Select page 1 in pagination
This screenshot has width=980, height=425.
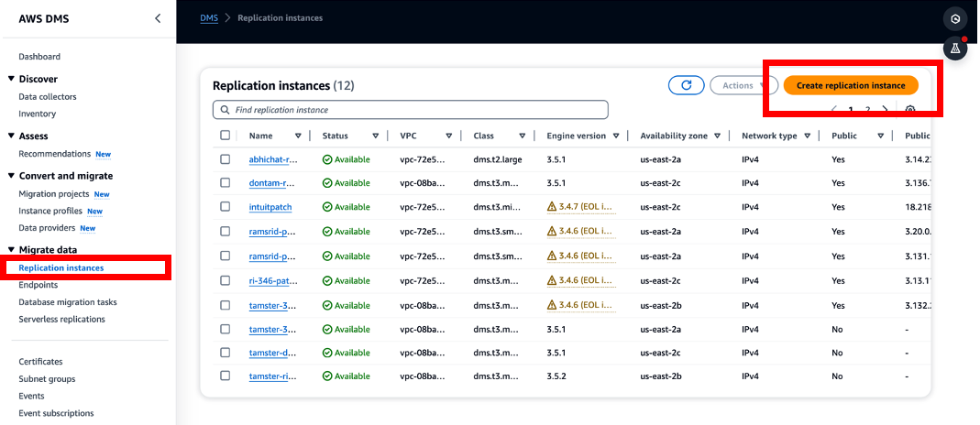pyautogui.click(x=851, y=110)
